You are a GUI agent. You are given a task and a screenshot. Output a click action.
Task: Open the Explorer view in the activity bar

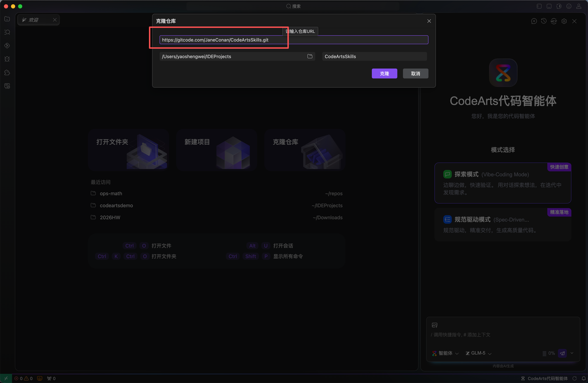(7, 19)
